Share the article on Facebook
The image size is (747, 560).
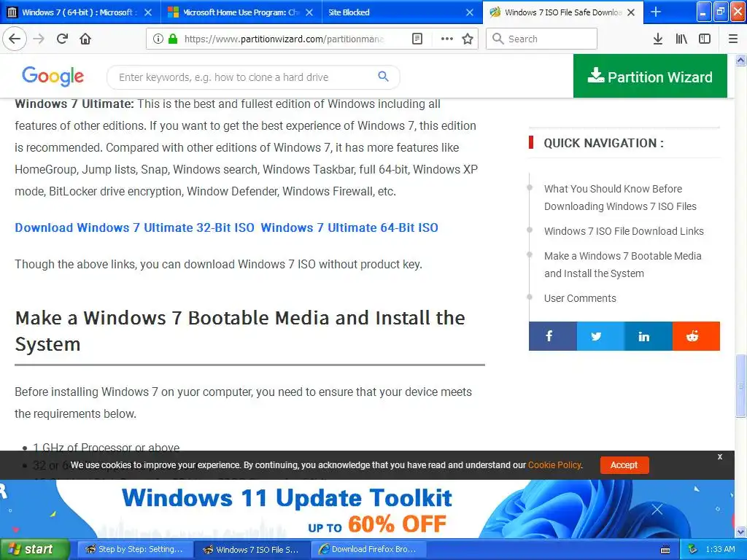553,336
